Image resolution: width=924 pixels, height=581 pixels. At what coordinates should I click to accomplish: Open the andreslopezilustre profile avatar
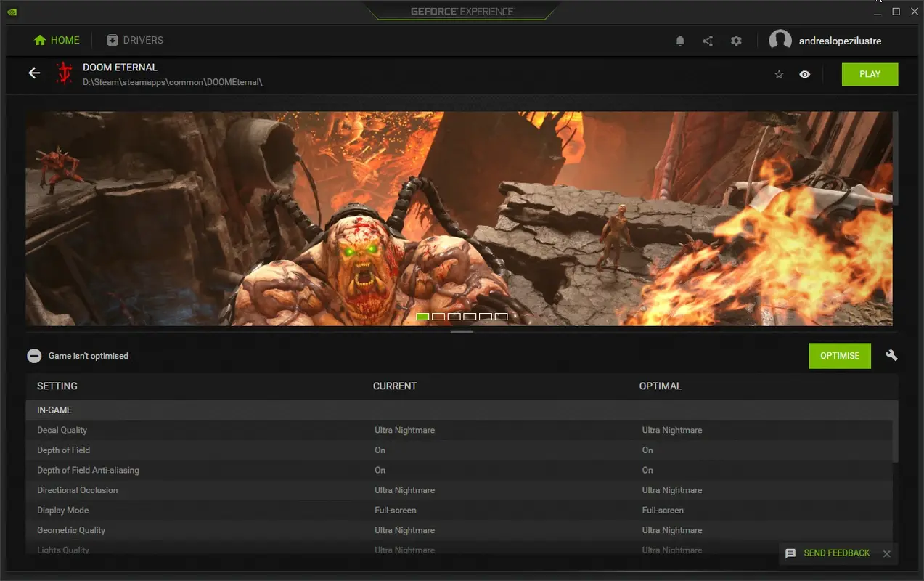pyautogui.click(x=780, y=40)
